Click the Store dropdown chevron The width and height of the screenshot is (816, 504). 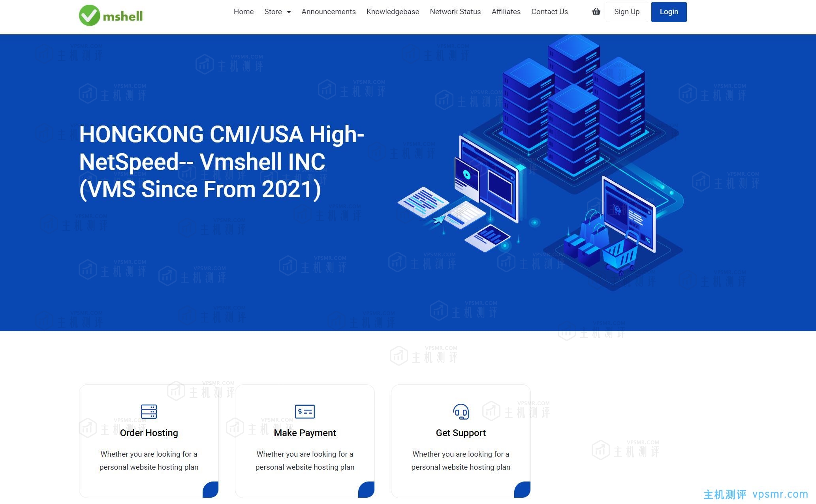pos(288,12)
